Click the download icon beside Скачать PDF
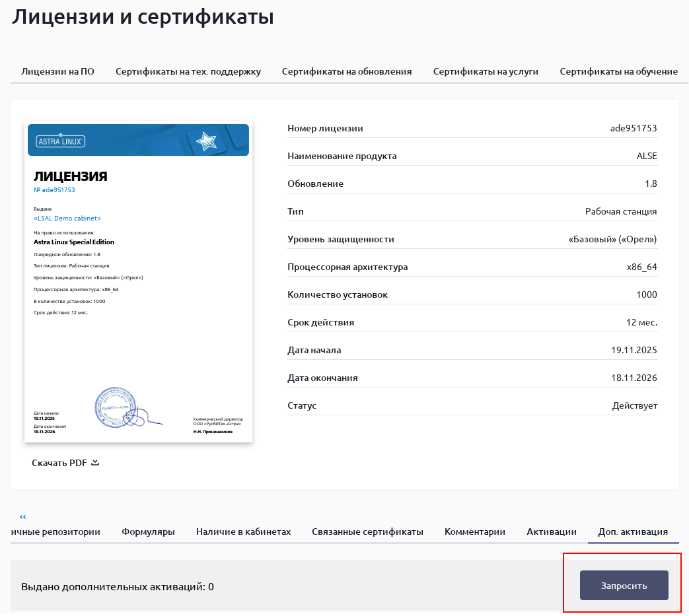689x616 pixels. pos(95,462)
